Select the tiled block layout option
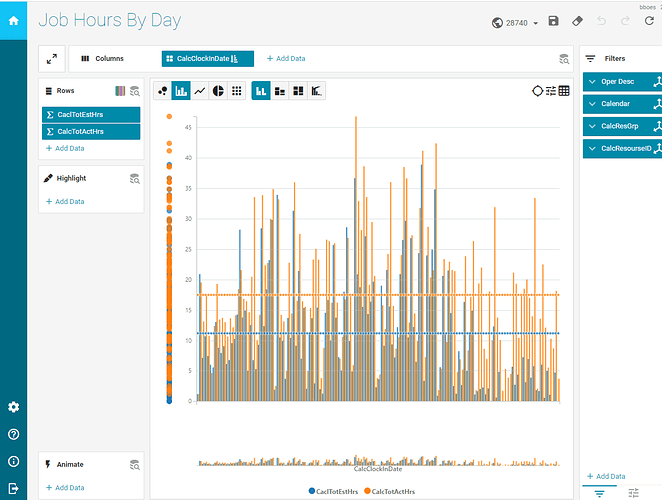This screenshot has height=500, width=662. pos(298,91)
